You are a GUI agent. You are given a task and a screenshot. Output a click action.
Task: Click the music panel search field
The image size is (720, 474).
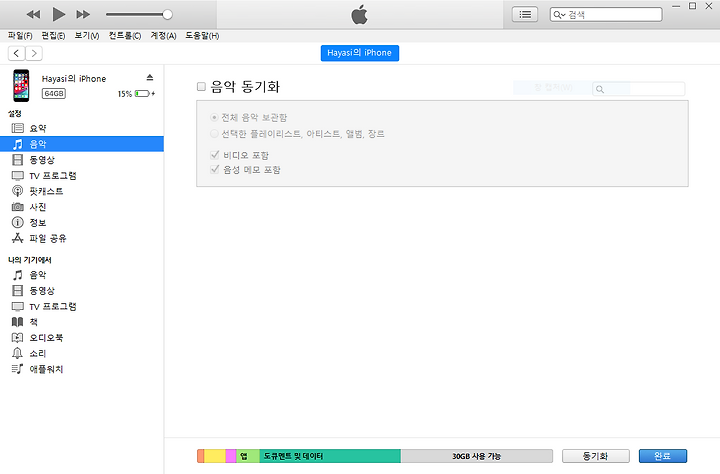(x=639, y=89)
